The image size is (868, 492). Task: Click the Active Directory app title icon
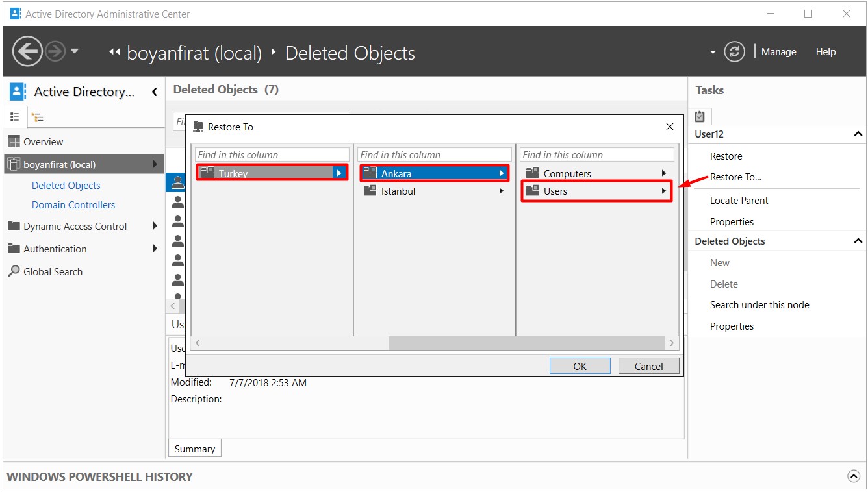(16, 14)
